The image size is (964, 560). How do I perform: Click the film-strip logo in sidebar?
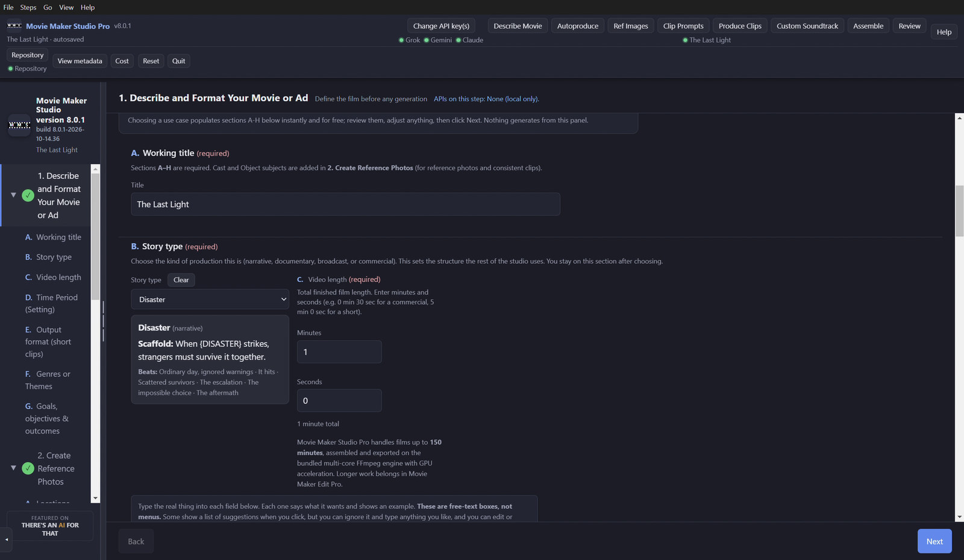pyautogui.click(x=19, y=125)
